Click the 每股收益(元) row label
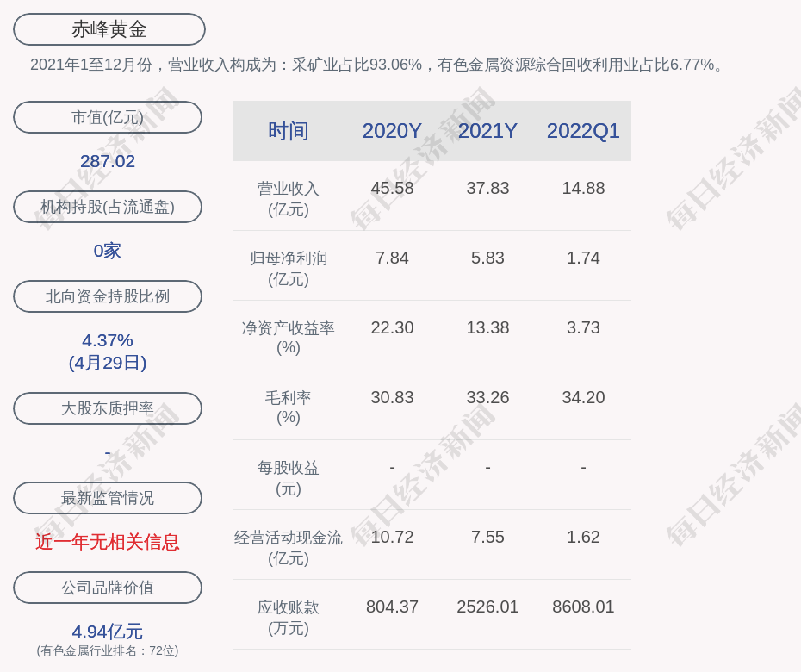The image size is (801, 672). 289,478
